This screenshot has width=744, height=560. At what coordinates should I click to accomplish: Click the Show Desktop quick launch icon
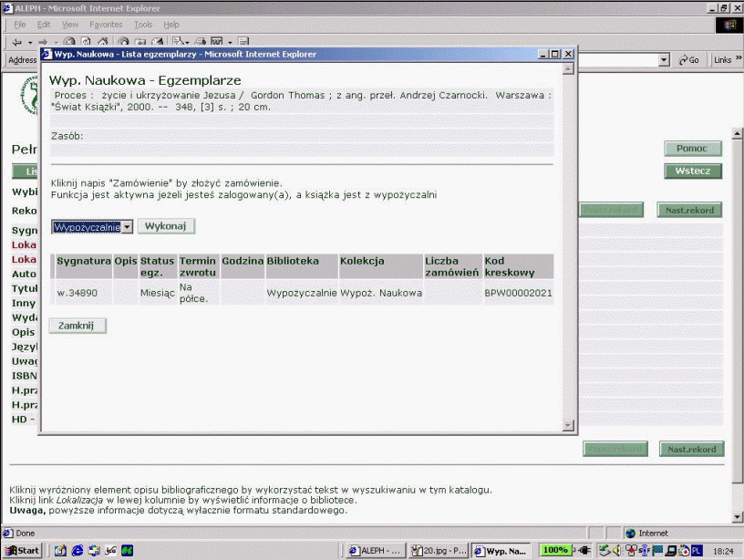[60, 550]
